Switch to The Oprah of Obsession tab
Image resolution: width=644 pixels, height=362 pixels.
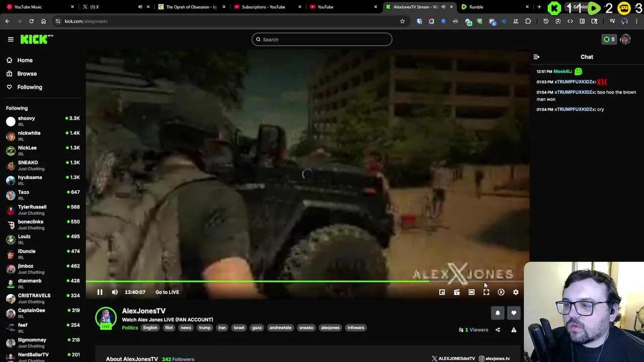tap(191, 7)
